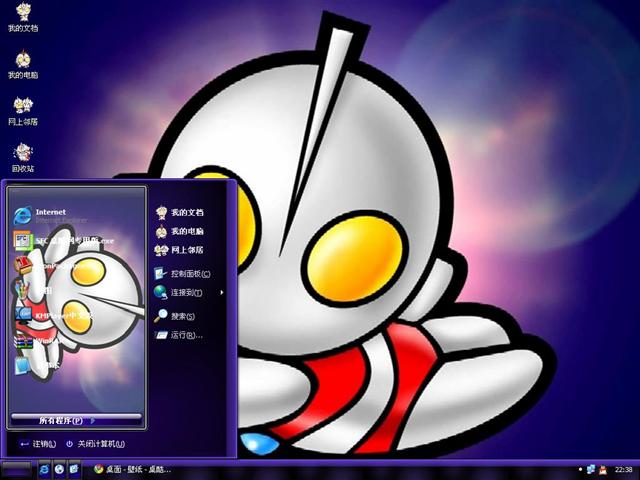Open 搜索(S) search entry

click(175, 316)
